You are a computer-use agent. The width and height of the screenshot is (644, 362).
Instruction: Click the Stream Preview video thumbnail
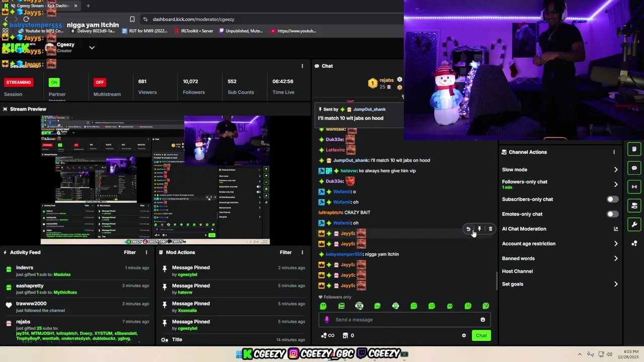155,180
